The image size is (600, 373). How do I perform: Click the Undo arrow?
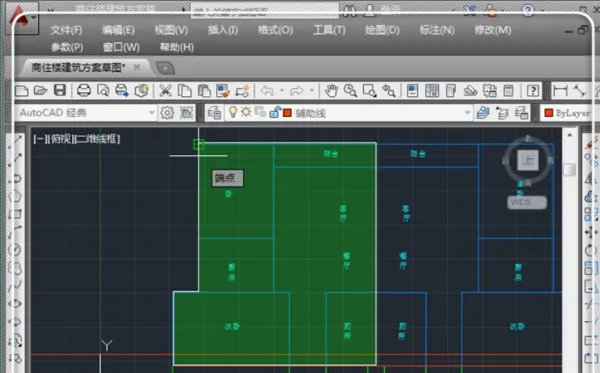267,91
